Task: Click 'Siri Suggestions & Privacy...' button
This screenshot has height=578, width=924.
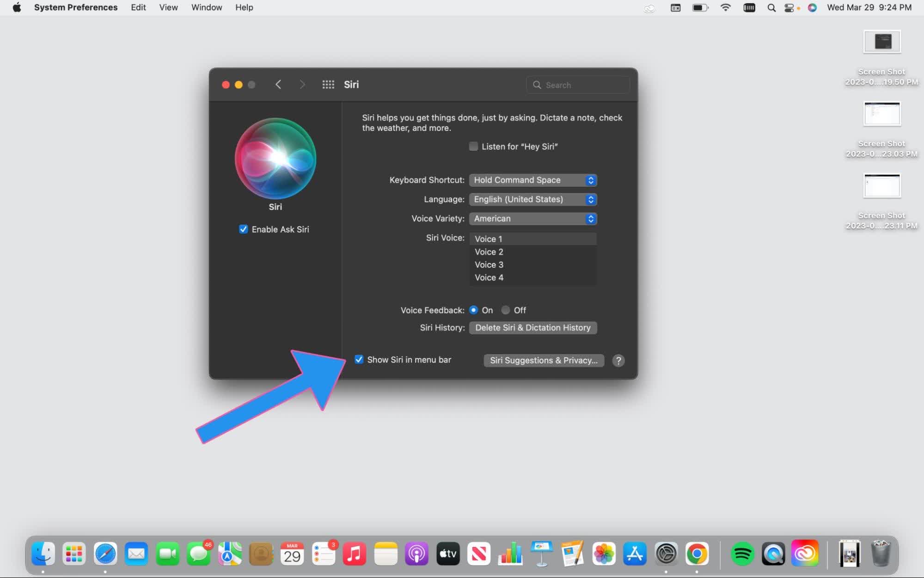Action: click(544, 360)
